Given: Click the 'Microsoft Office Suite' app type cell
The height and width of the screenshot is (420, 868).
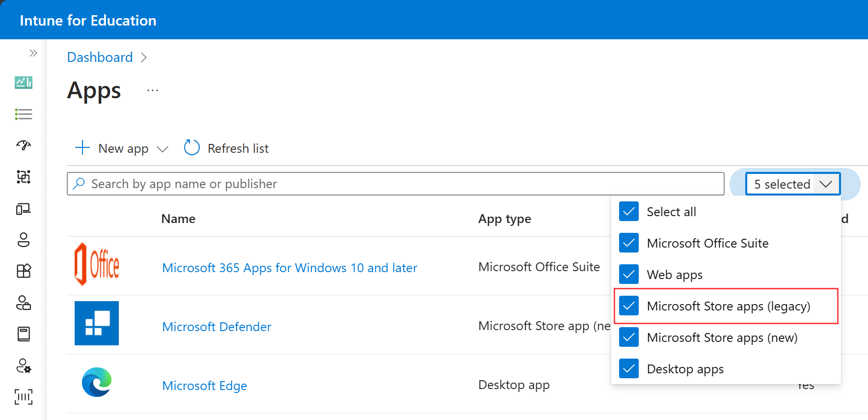Looking at the screenshot, I should 539,267.
